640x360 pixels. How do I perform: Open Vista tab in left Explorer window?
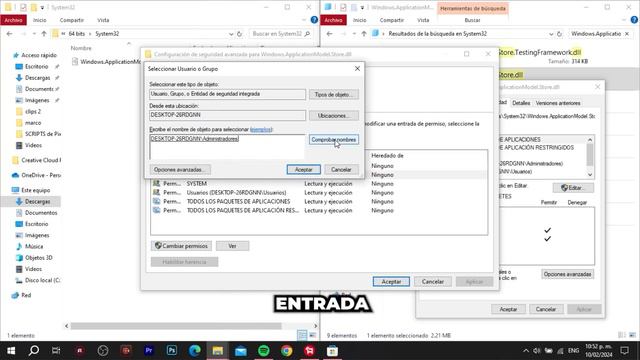(x=103, y=20)
